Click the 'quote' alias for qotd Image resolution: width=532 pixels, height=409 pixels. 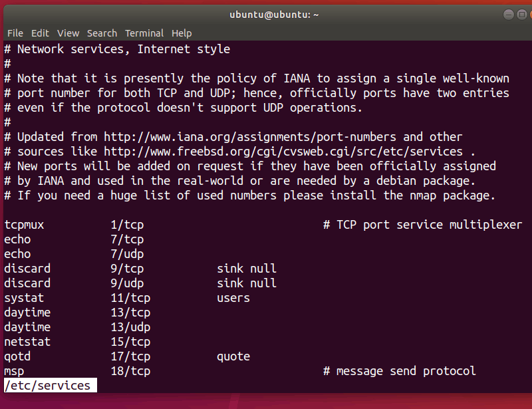(x=233, y=356)
